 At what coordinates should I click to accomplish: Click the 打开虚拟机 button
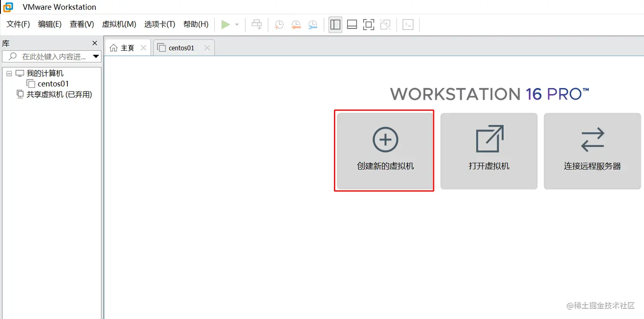pyautogui.click(x=489, y=151)
